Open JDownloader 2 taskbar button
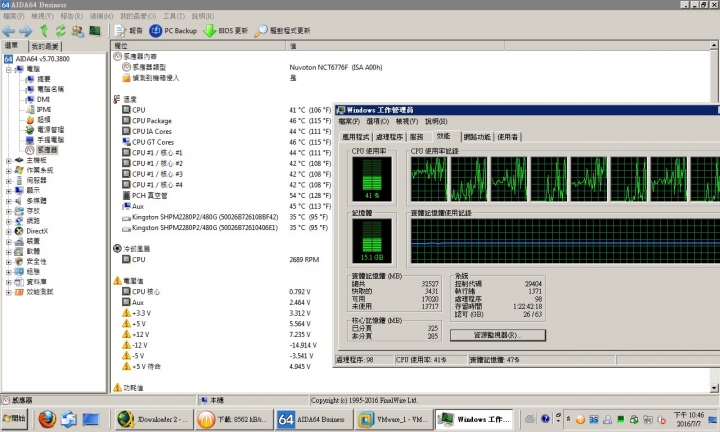 coord(154,419)
